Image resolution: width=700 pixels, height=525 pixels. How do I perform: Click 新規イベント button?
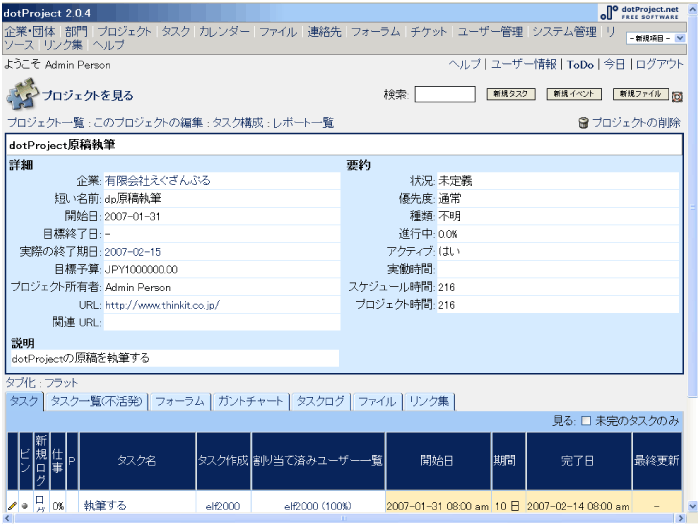point(574,94)
